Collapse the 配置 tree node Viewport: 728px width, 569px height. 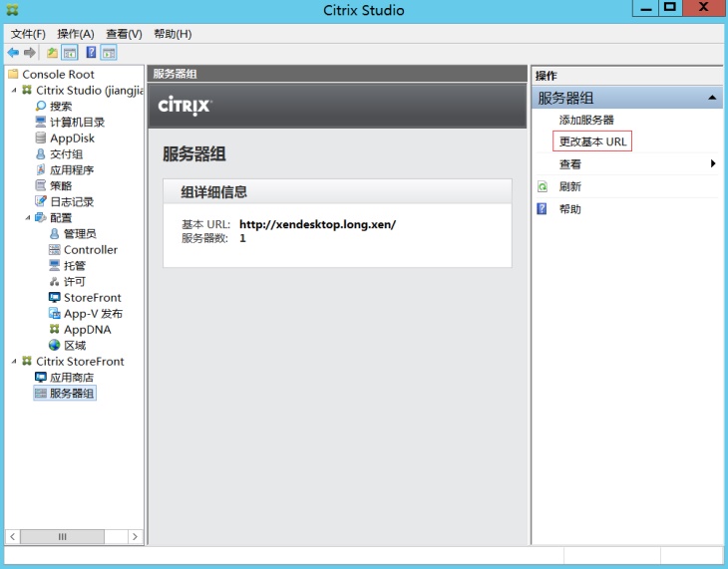[x=27, y=217]
